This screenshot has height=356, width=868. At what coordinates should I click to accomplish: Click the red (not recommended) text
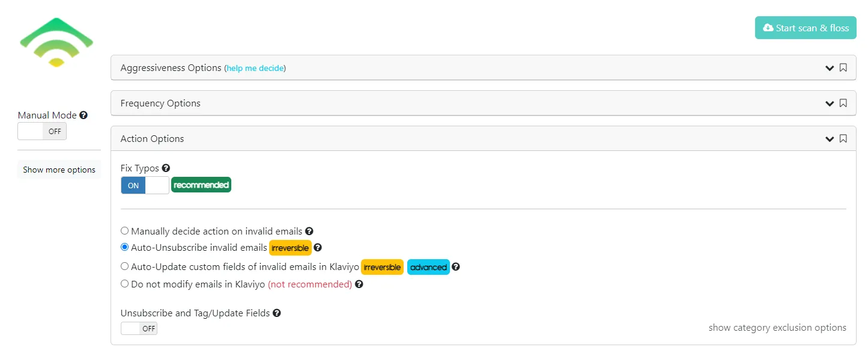pos(310,284)
